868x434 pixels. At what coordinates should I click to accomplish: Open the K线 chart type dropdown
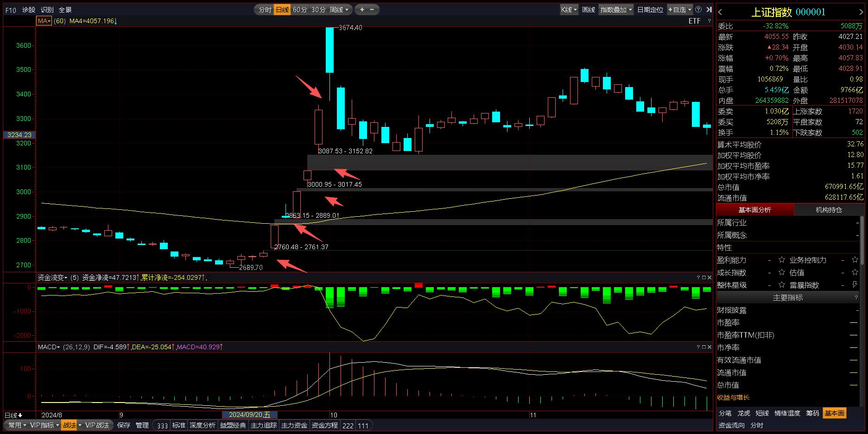click(x=569, y=10)
